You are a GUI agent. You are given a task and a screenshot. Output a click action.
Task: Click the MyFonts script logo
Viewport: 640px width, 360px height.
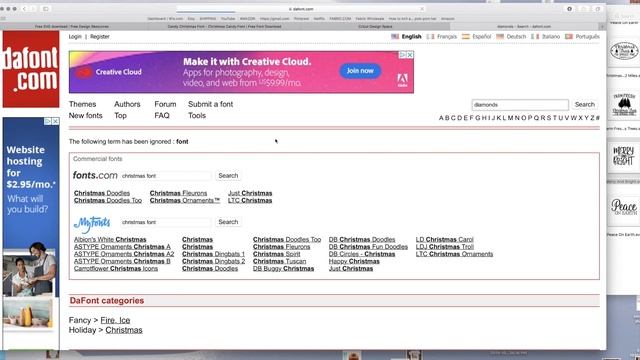pyautogui.click(x=92, y=224)
